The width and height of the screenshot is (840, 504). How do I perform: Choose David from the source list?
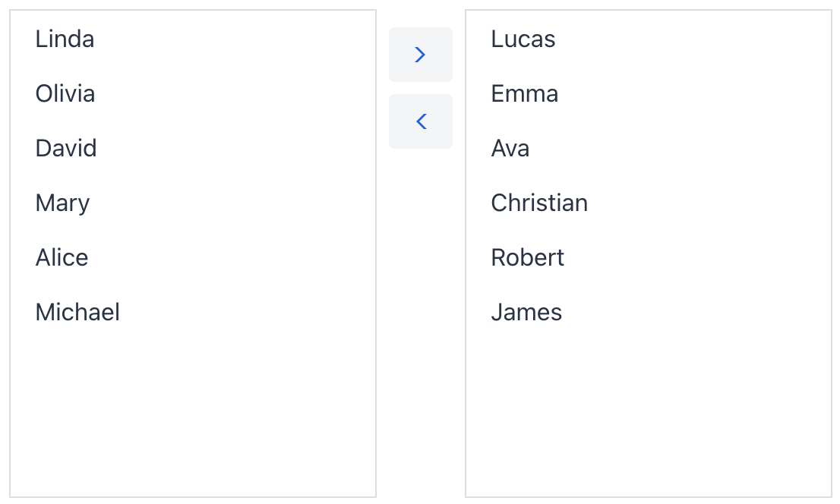[66, 148]
